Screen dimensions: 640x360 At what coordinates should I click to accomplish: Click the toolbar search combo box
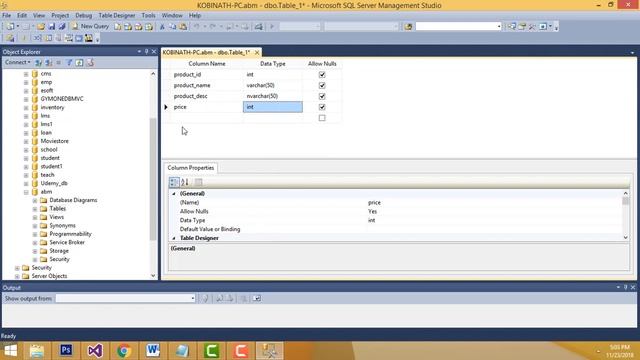tap(458, 27)
